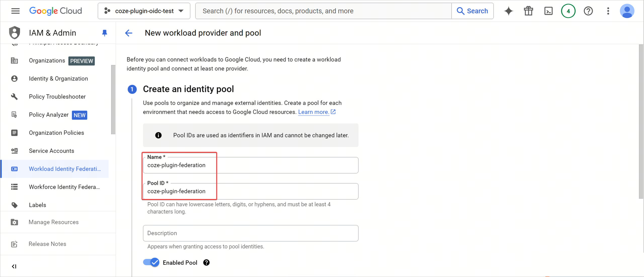This screenshot has width=644, height=277.
Task: Open notifications badge showing 4
Action: click(568, 11)
